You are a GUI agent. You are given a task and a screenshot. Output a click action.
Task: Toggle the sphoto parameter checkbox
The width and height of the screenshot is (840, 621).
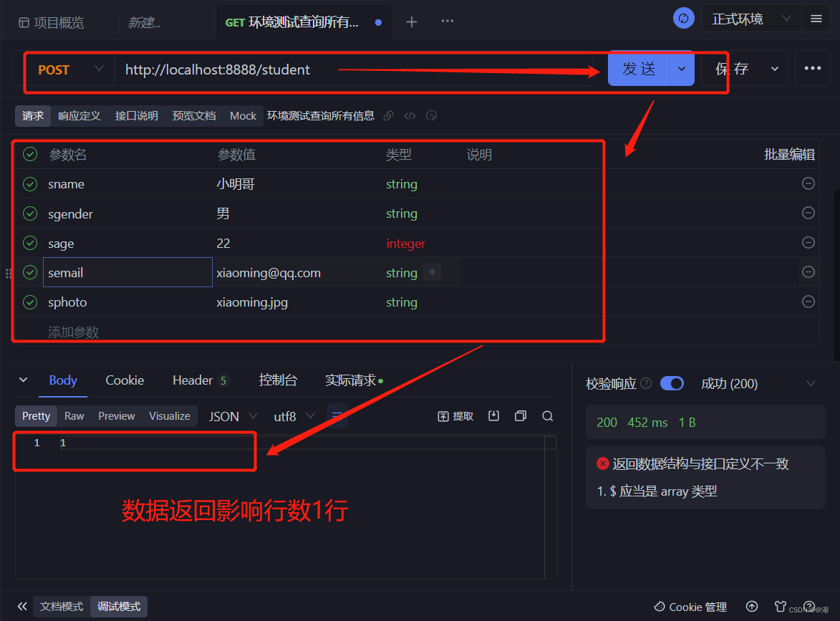(x=30, y=302)
